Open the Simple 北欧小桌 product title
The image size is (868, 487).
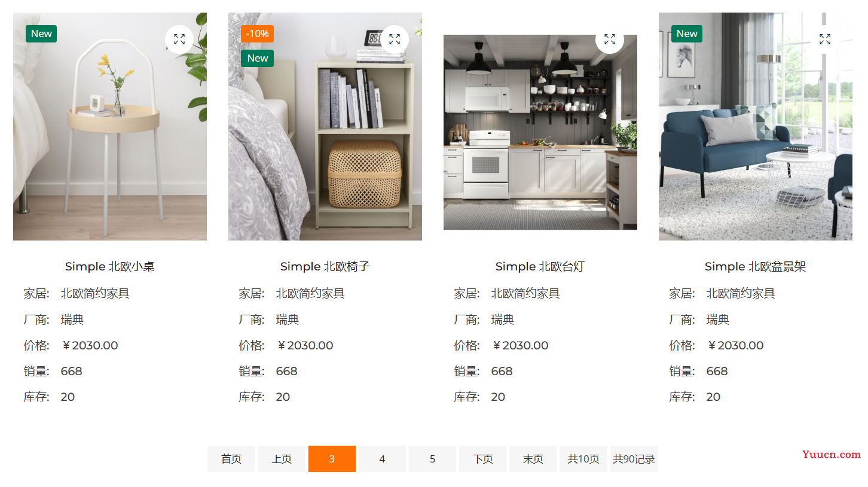point(110,266)
